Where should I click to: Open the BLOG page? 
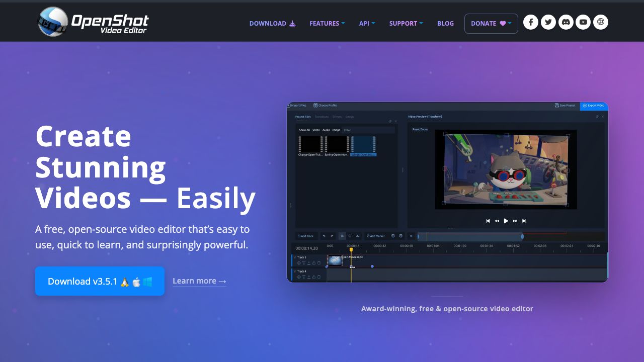click(x=445, y=23)
